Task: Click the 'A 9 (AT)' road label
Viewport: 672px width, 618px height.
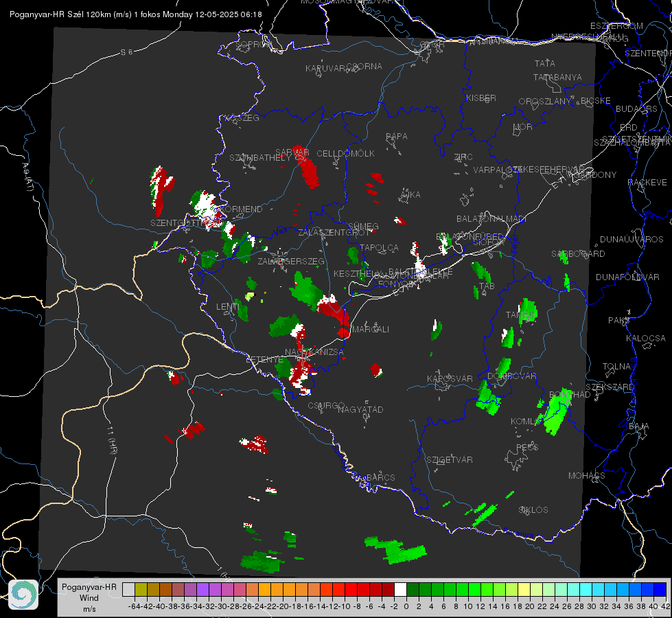Action: (x=27, y=177)
